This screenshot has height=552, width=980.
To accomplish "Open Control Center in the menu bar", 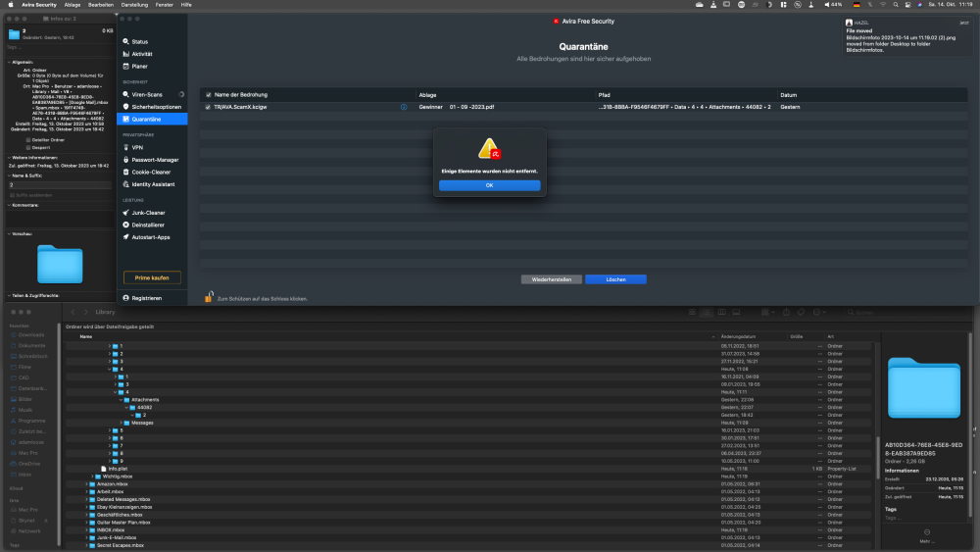I will pos(907,4).
